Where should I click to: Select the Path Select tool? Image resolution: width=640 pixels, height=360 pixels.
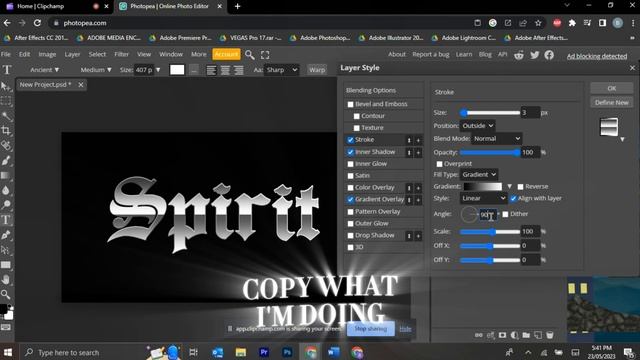6,250
